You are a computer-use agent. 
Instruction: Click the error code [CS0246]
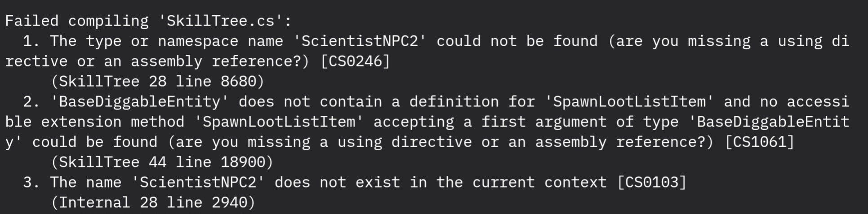(355, 61)
